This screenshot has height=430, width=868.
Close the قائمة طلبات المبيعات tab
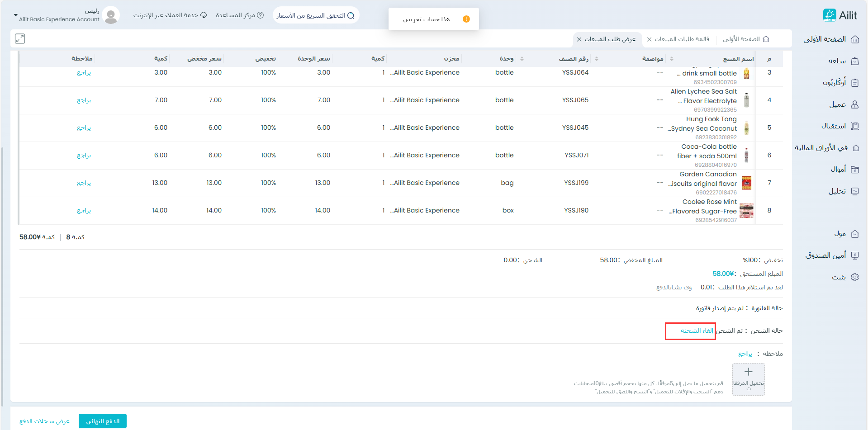(649, 39)
